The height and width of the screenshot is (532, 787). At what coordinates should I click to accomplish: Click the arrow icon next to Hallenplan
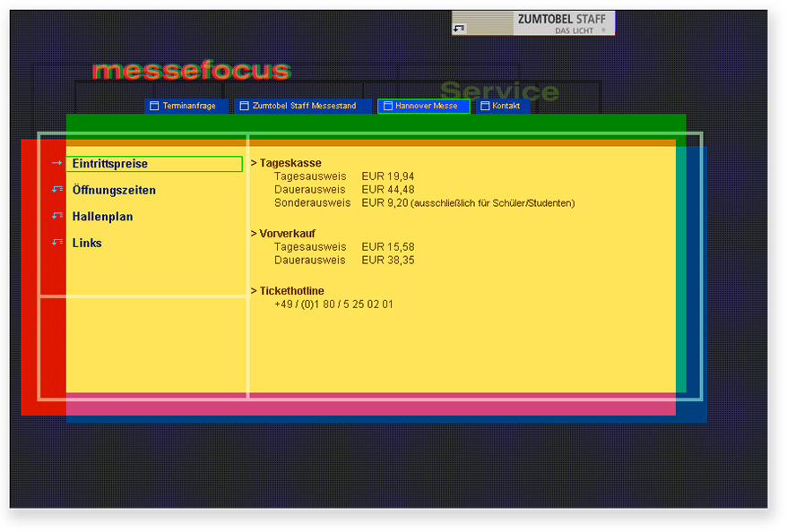coord(57,216)
